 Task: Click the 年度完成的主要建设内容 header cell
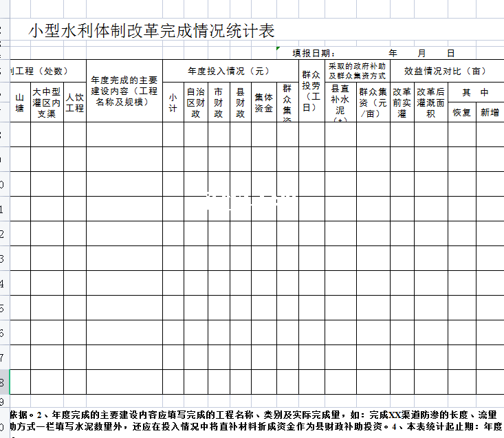click(124, 91)
